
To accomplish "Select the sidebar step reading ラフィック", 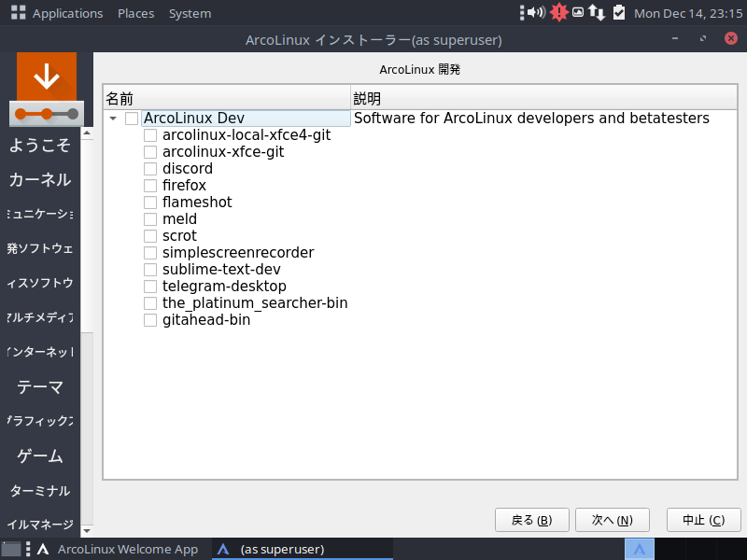I will 40,421.
